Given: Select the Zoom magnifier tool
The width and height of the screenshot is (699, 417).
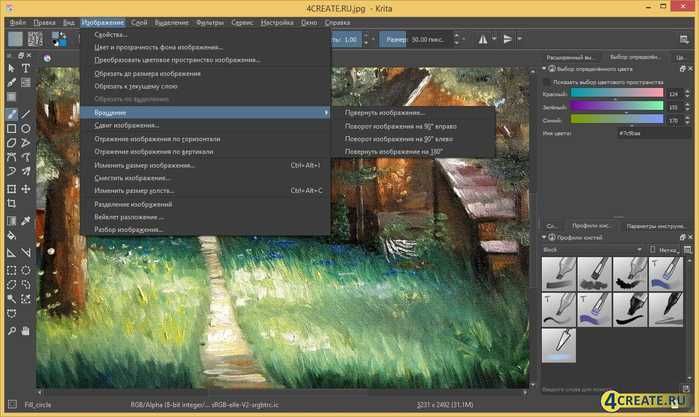Looking at the screenshot, I should [x=12, y=331].
